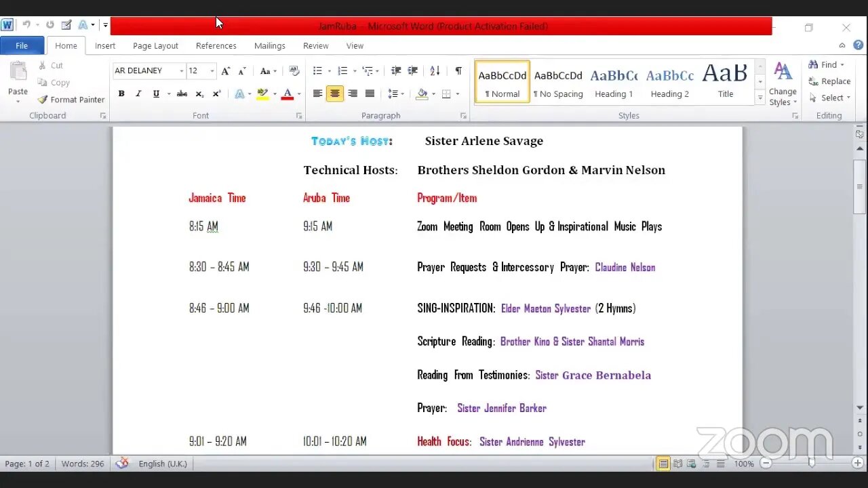
Task: Click the vertical scrollbar thumb
Action: click(x=860, y=187)
